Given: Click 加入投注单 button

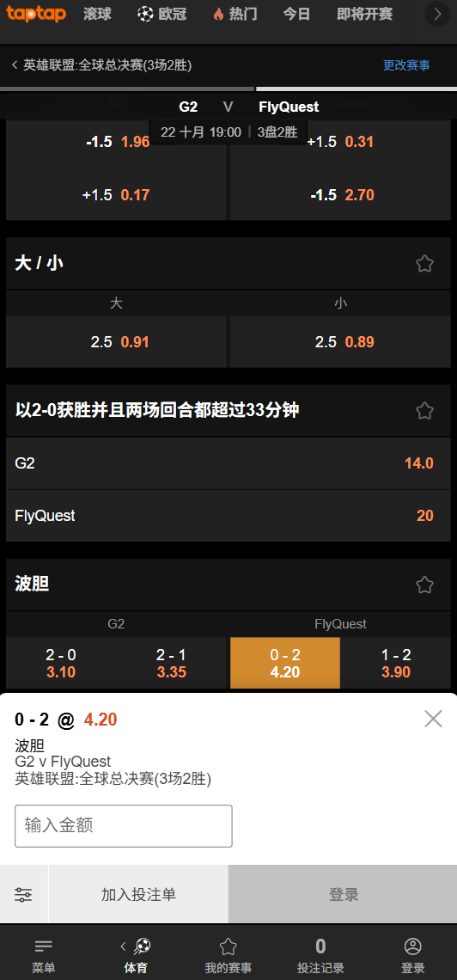Looking at the screenshot, I should tap(138, 894).
